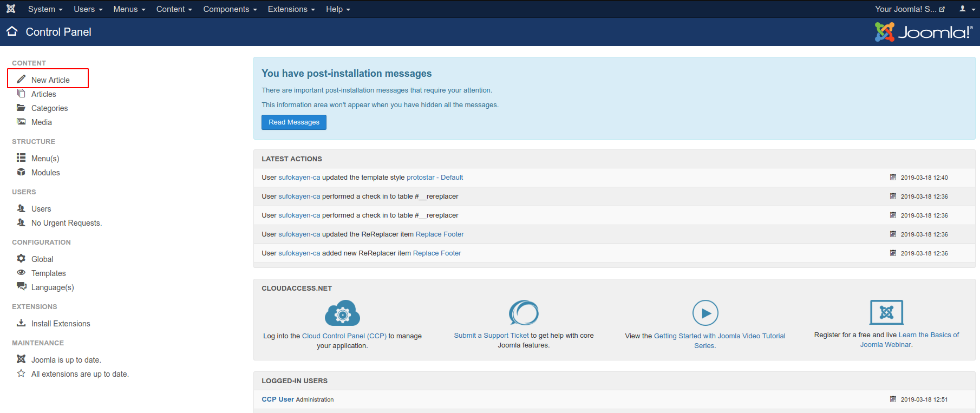980x413 pixels.
Task: Open Cloud Control Panel (CCP) link
Action: pos(344,336)
